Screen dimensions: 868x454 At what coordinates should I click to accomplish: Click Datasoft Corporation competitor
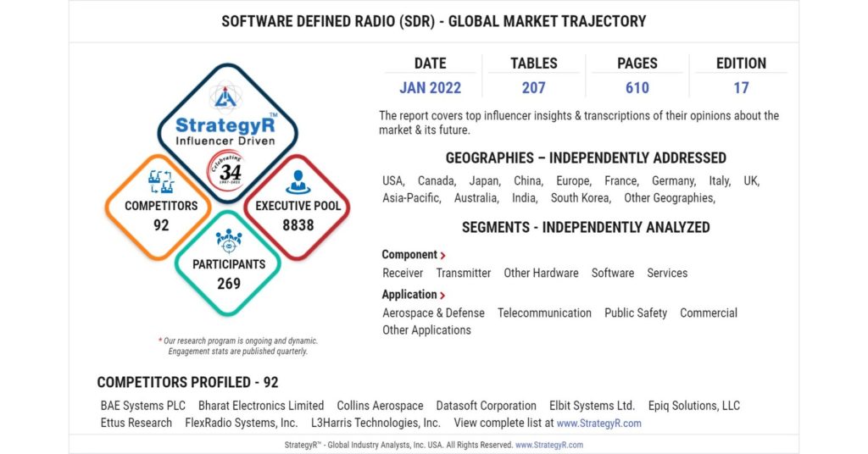(x=486, y=406)
